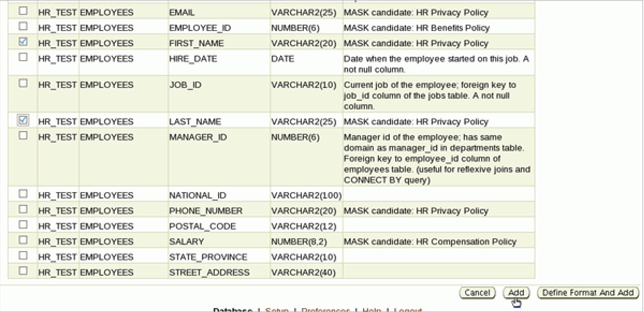Check the MANAGER_ID row checkbox
Screen dimensions: 644x312
pos(23,135)
